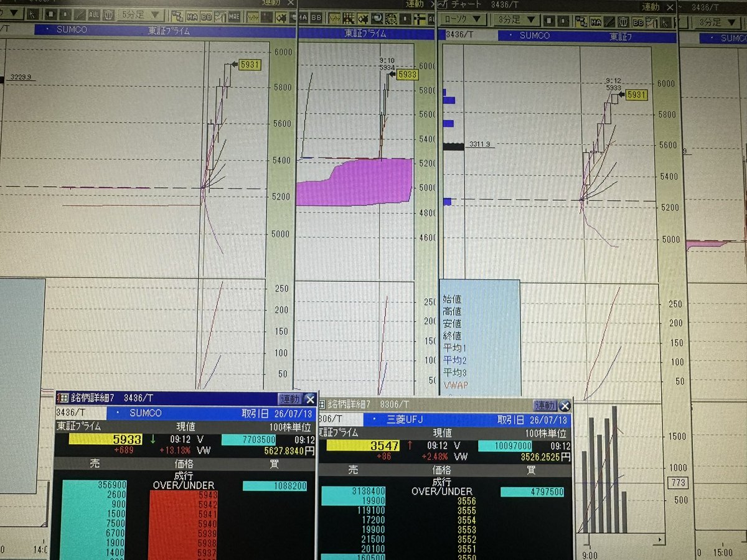Click the 5931 price tag on leftmost chart
The width and height of the screenshot is (747, 560).
(x=250, y=64)
